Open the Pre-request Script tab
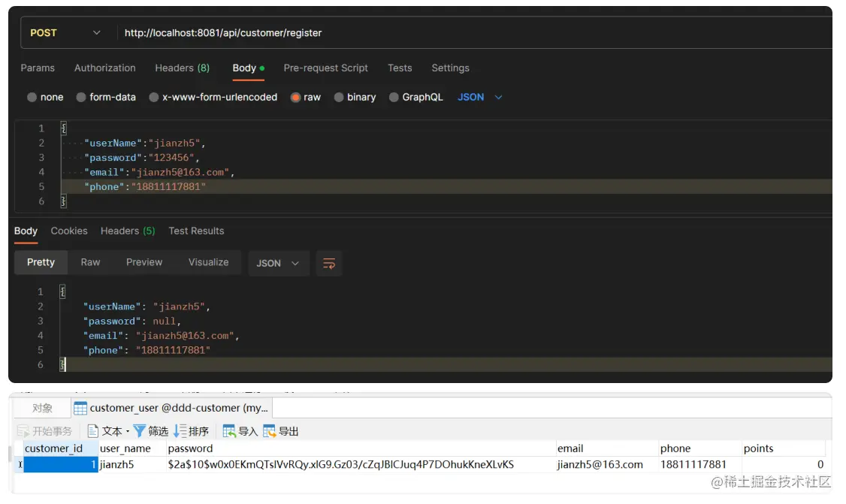 [326, 68]
